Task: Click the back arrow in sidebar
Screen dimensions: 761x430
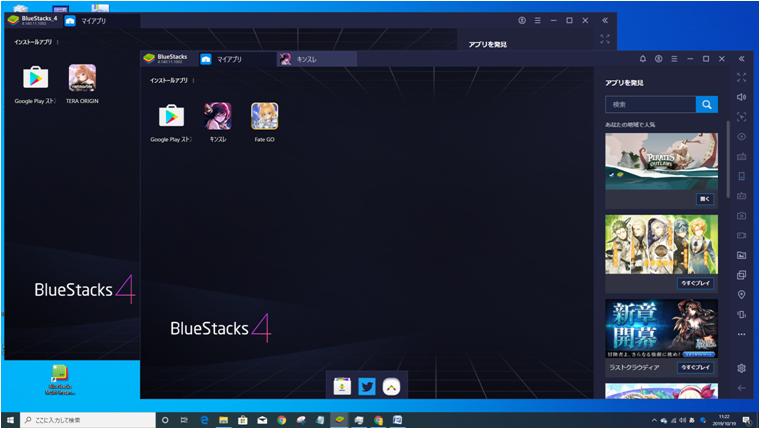Action: tap(742, 388)
